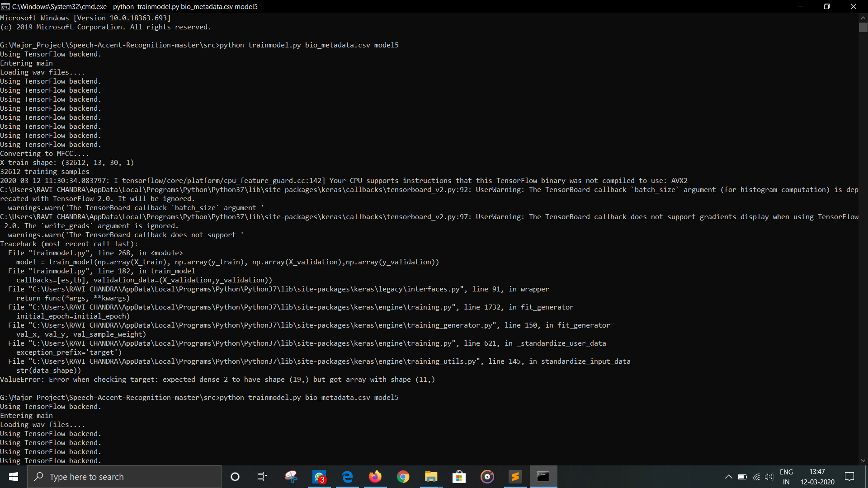Open Sublime Text from the taskbar
The image size is (868, 488).
pos(515,477)
